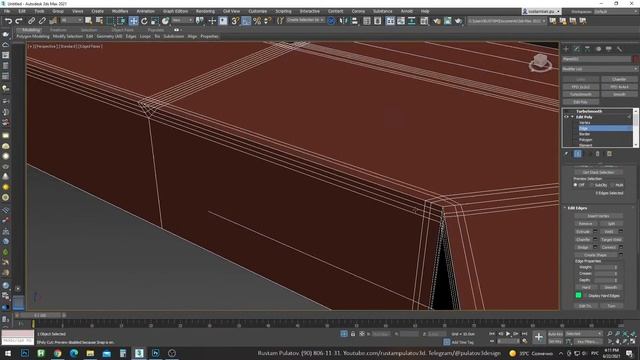Click the Remove button in Edit Edges
640x360 pixels.
(x=585, y=224)
